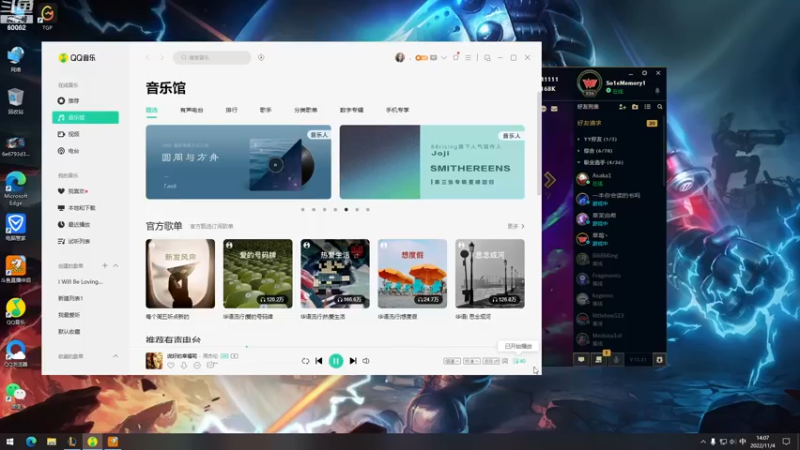Select the first carousel dot indicator
The width and height of the screenshot is (800, 450).
point(303,210)
